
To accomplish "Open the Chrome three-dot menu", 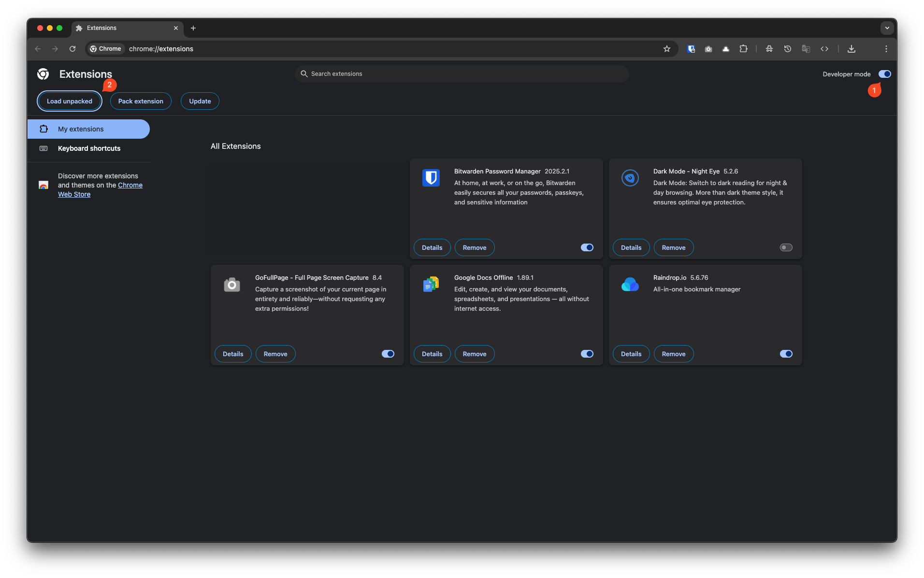I will click(886, 49).
